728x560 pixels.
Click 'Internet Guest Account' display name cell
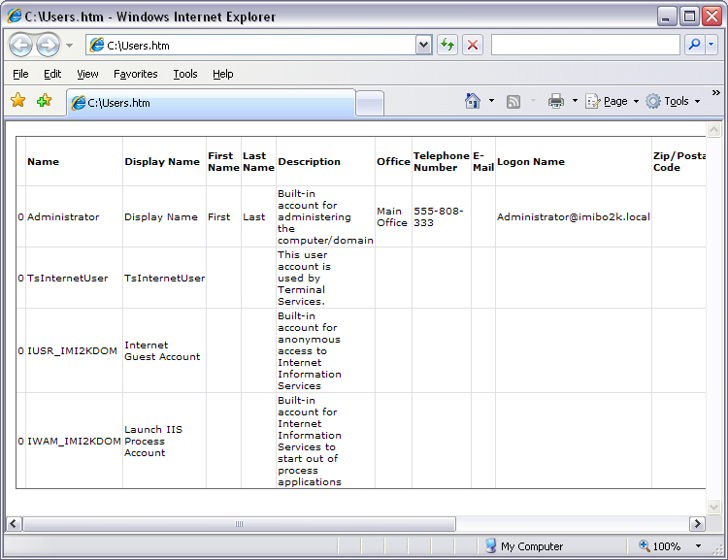(162, 351)
